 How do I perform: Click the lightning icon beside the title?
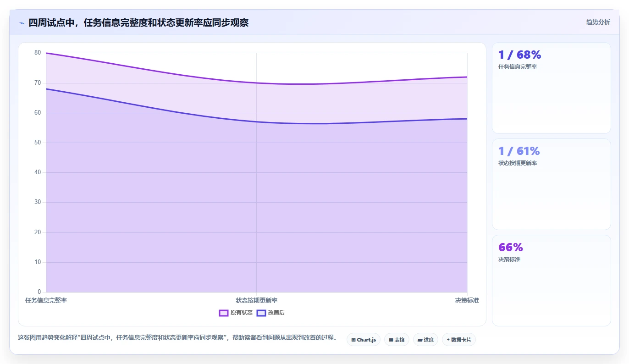(22, 23)
